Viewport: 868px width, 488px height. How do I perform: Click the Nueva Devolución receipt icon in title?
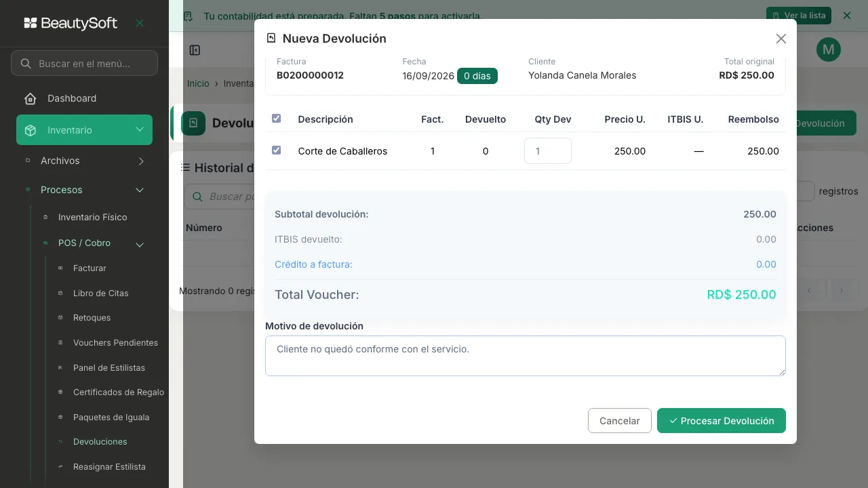click(x=271, y=39)
